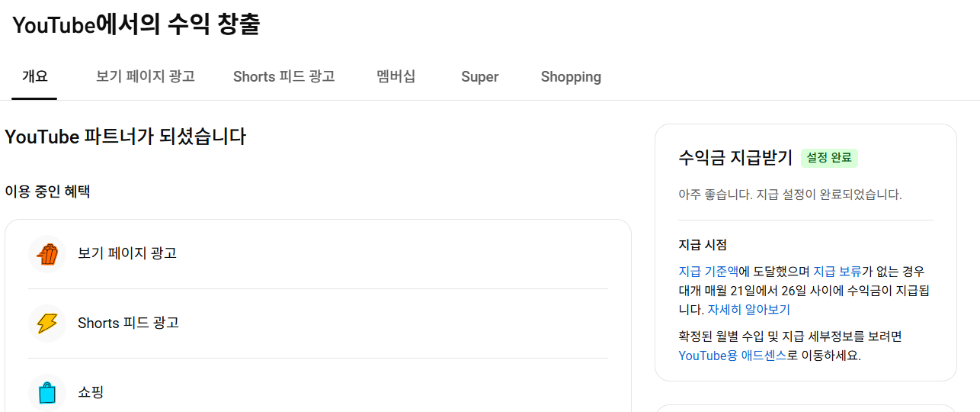Click the 설정 완료 status badge
The height and width of the screenshot is (412, 980).
click(x=829, y=158)
